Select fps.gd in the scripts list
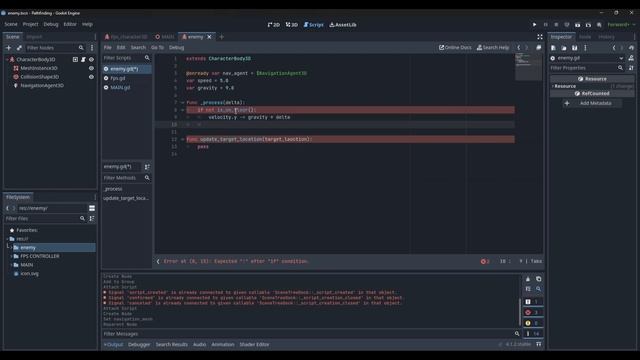Viewport: 640px width, 360px height. [118, 78]
